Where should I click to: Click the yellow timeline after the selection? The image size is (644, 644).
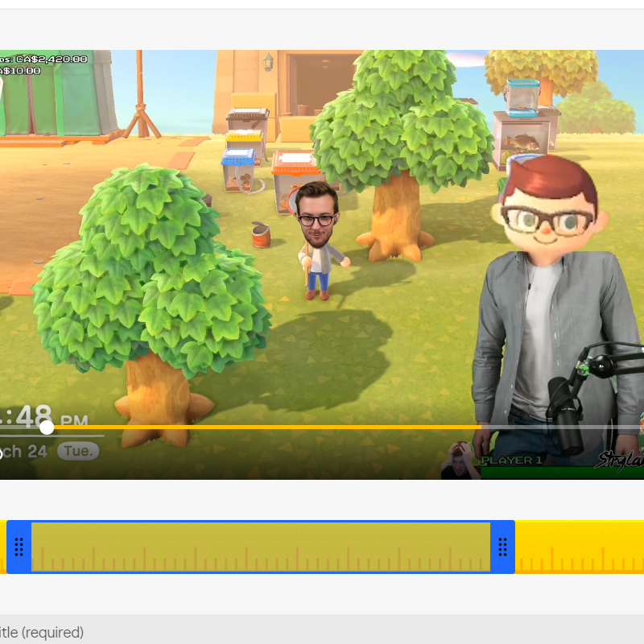pos(580,547)
